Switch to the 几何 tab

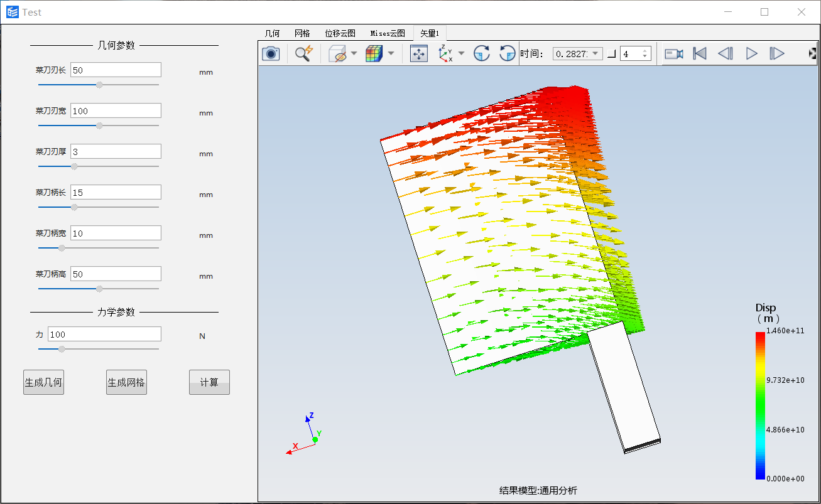coord(272,33)
